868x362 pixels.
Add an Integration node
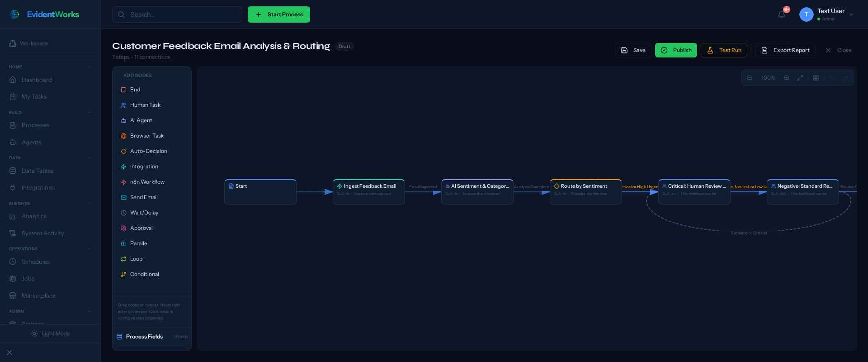click(152, 167)
